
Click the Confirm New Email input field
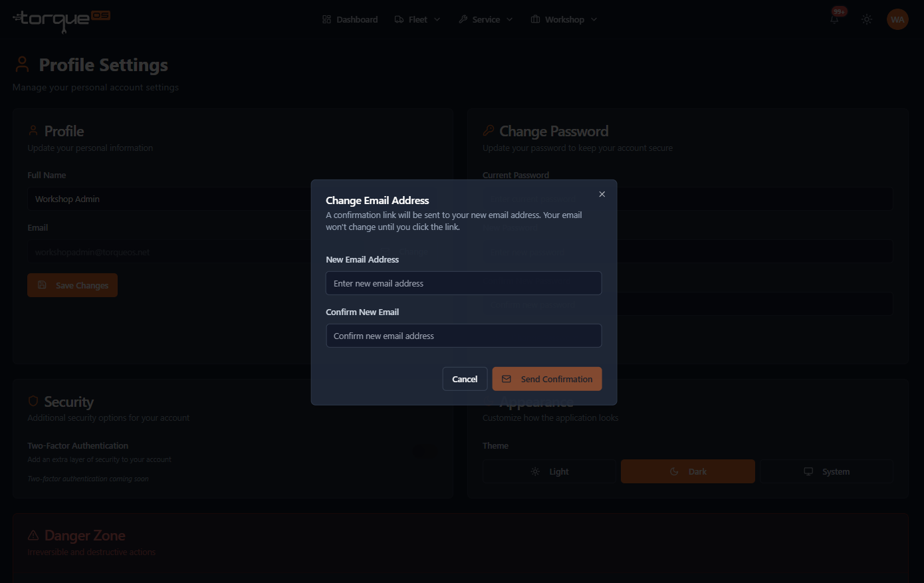click(463, 336)
